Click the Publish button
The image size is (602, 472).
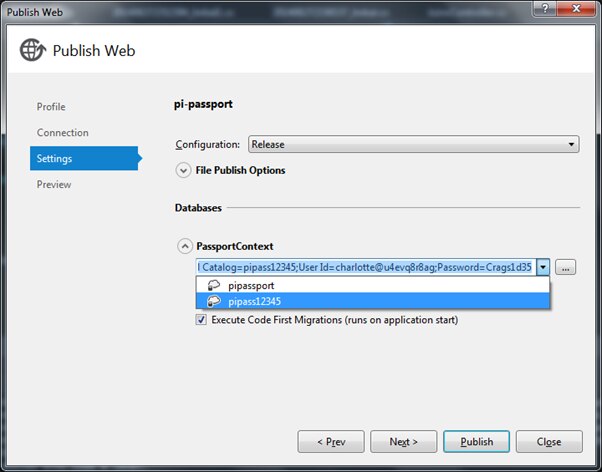(477, 441)
